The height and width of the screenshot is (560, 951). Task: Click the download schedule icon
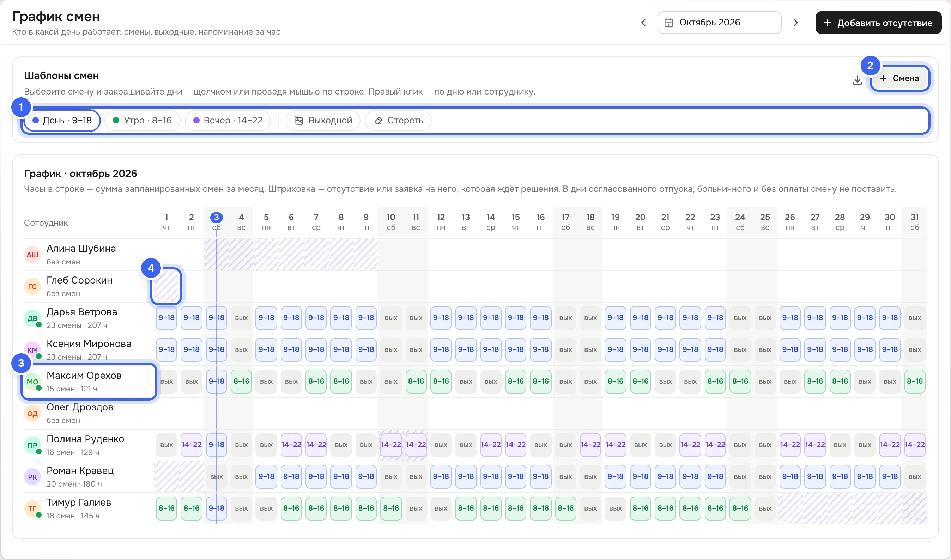pos(857,80)
